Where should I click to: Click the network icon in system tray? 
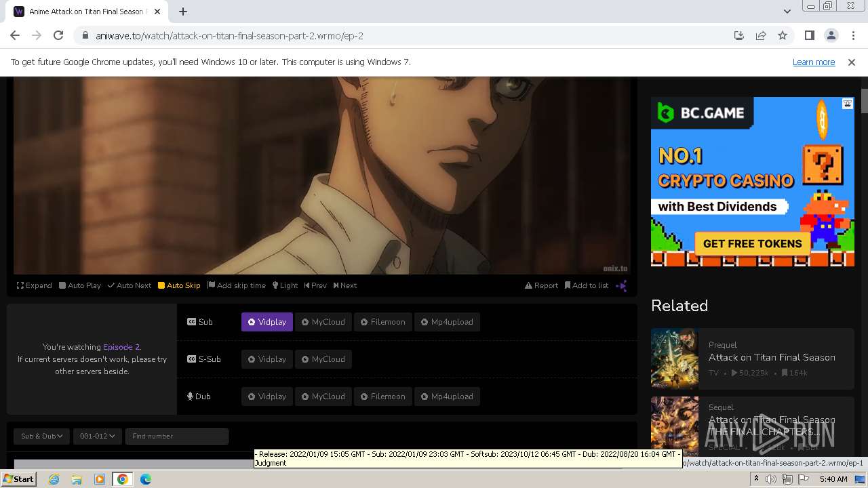coord(787,479)
